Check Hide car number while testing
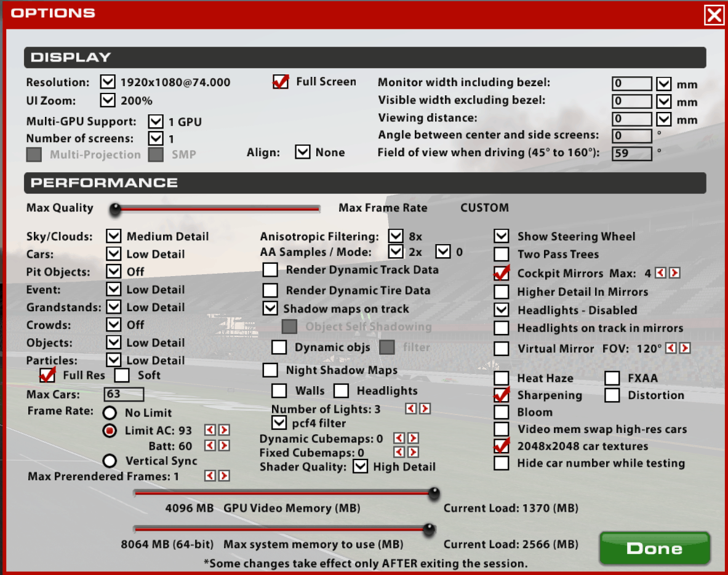 click(x=502, y=462)
